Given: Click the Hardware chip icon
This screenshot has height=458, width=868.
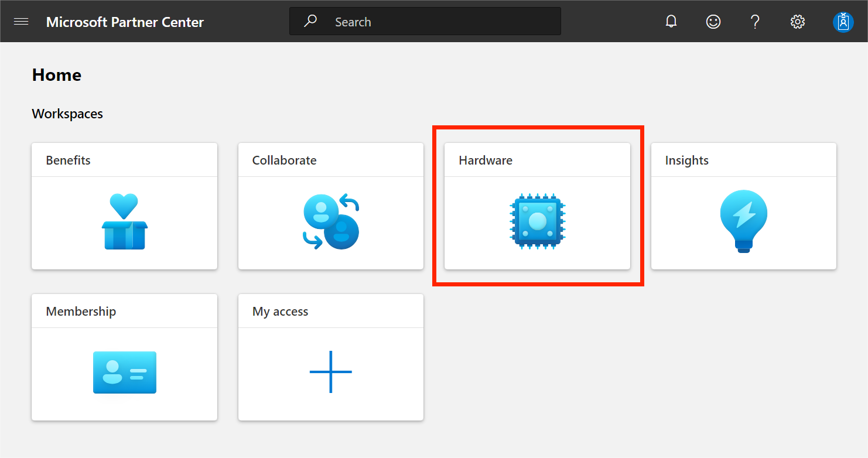Looking at the screenshot, I should coord(537,221).
